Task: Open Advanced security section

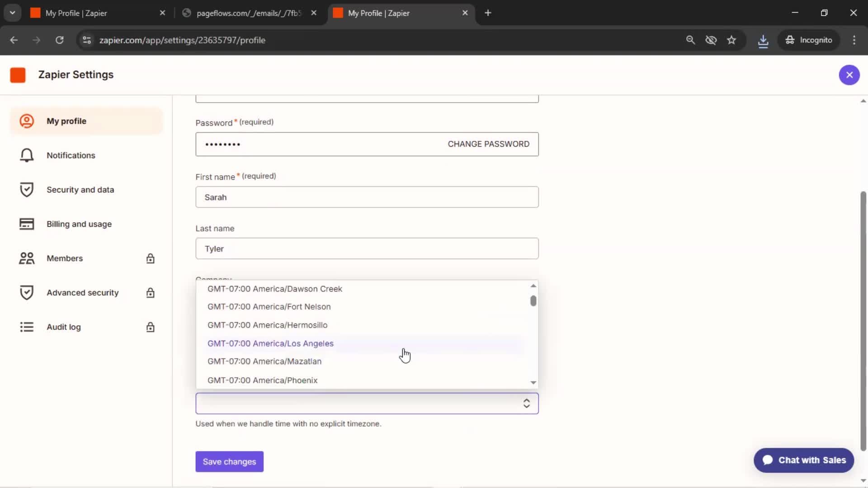Action: point(86,293)
